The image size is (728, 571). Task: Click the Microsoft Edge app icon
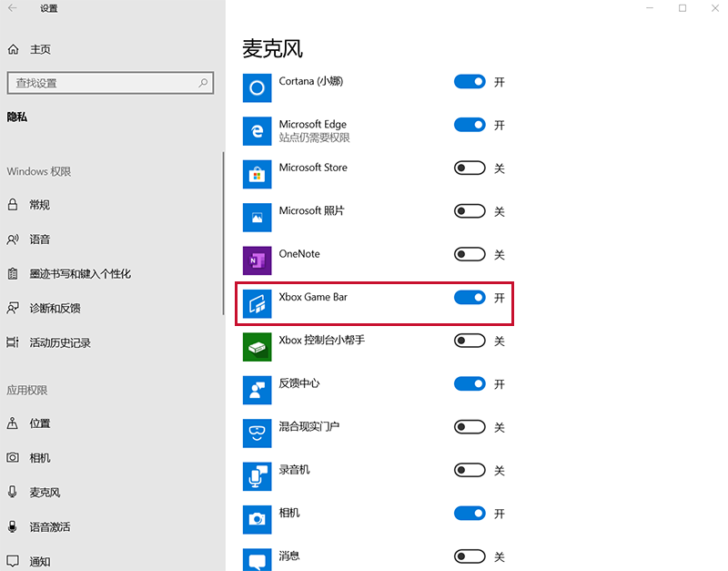(x=258, y=131)
